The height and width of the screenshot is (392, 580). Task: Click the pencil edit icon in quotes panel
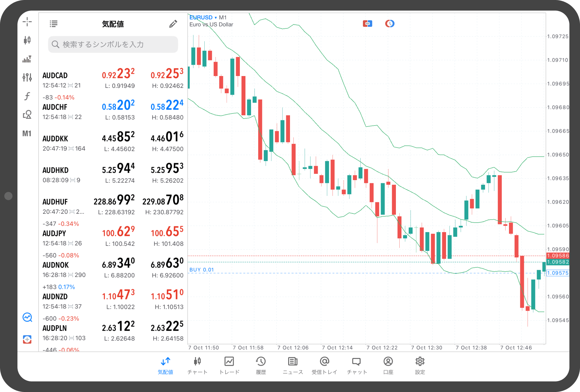[173, 24]
